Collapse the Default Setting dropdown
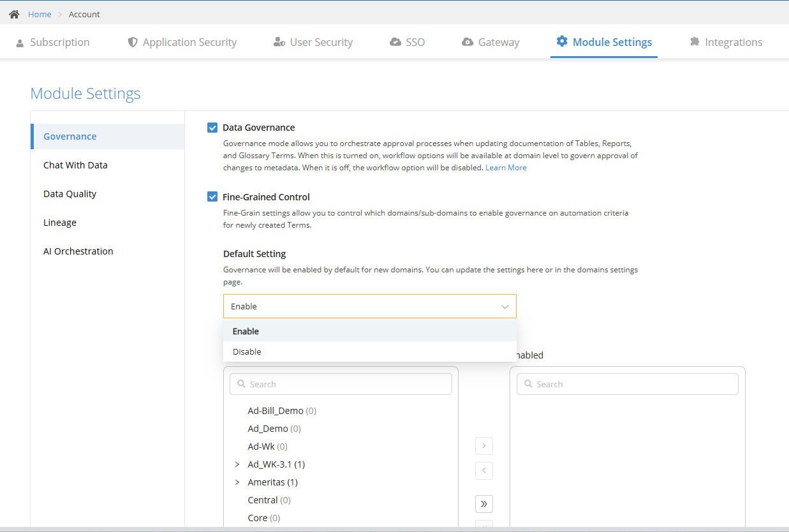The height and width of the screenshot is (532, 789). coord(369,306)
